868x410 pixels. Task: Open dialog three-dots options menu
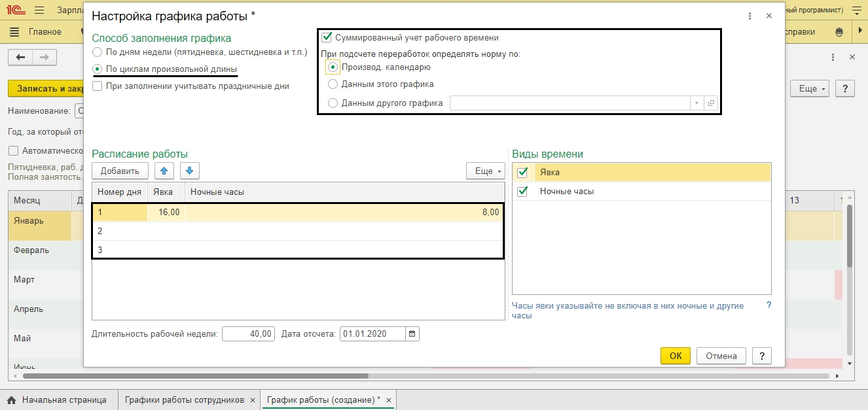point(749,18)
